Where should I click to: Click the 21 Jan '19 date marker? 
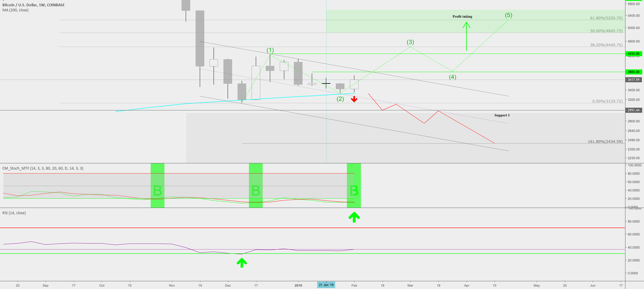tap(326, 285)
